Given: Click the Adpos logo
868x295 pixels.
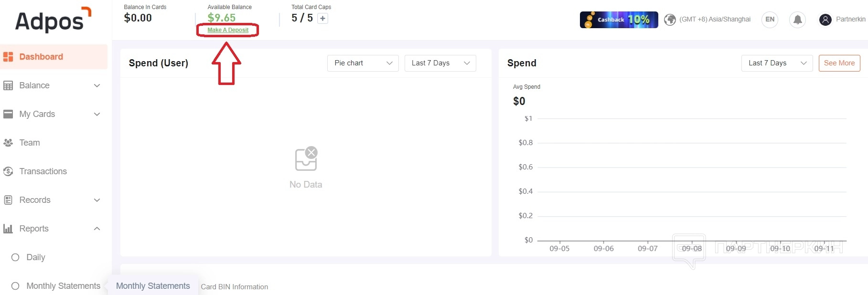Looking at the screenshot, I should tap(53, 21).
